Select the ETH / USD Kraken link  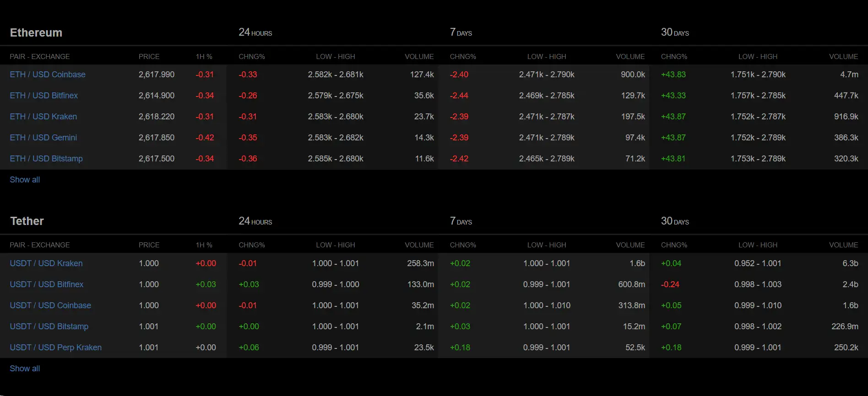point(43,117)
